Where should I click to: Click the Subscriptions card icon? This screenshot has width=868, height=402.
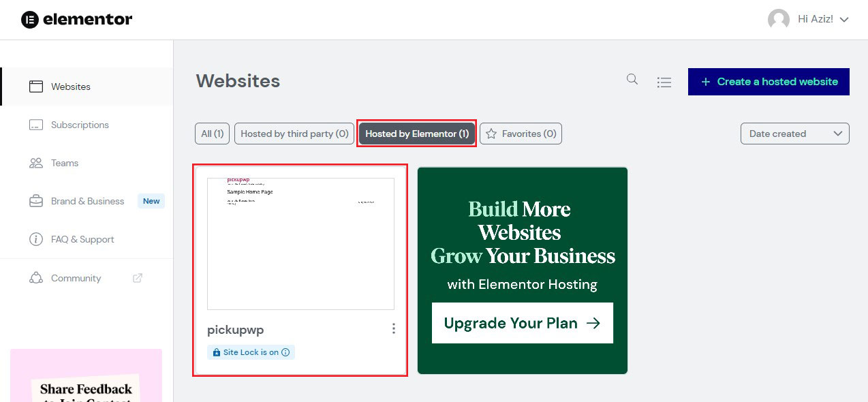pos(36,125)
